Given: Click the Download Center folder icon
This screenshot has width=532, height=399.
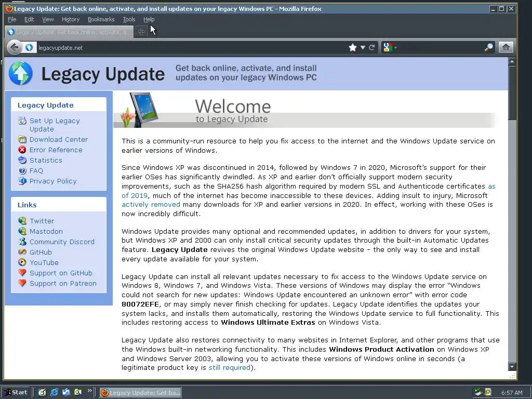Looking at the screenshot, I should pyautogui.click(x=22, y=139).
